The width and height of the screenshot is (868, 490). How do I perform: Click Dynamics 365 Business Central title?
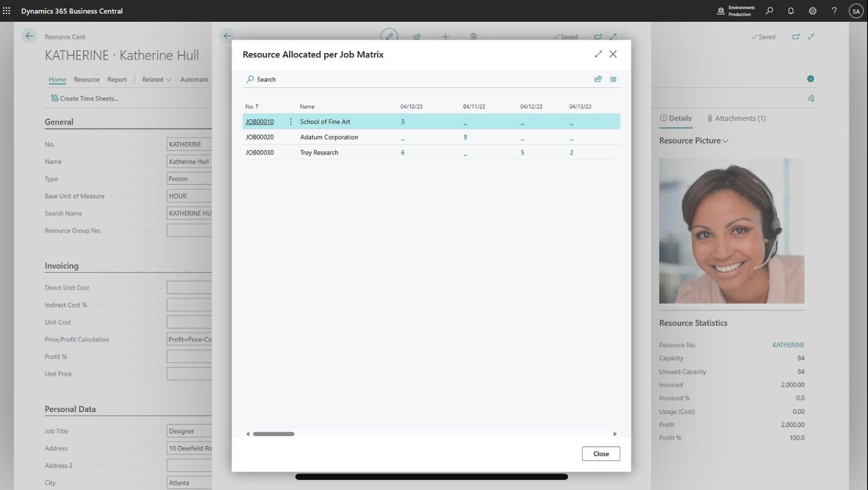72,11
